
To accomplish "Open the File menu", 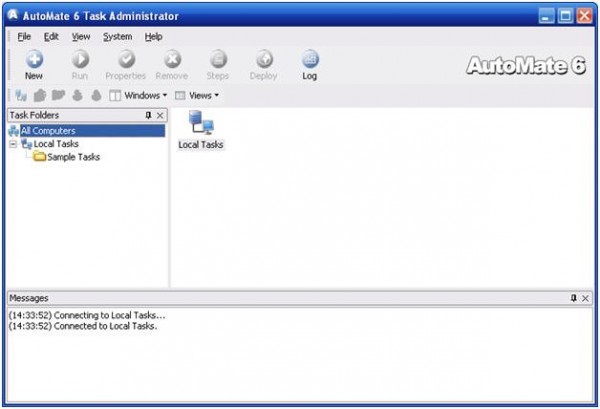I will (24, 37).
